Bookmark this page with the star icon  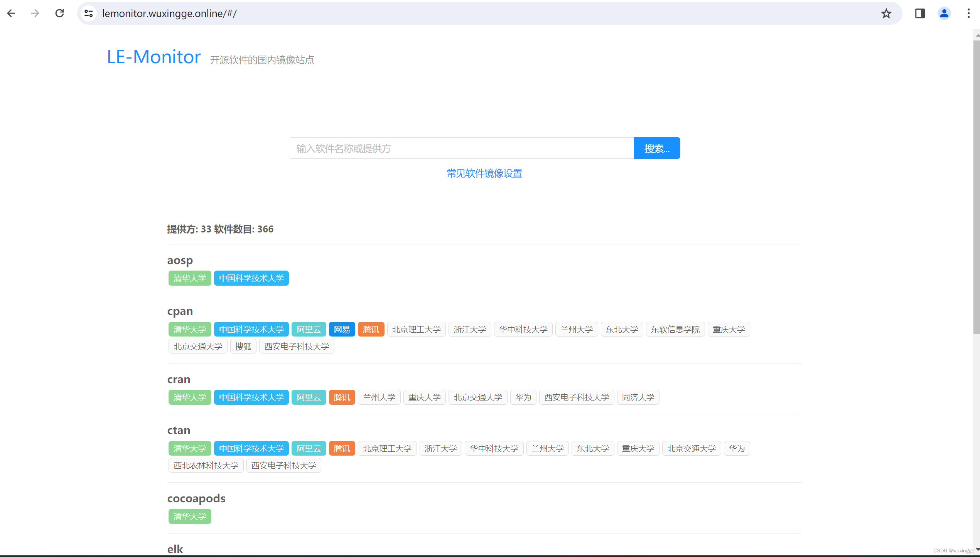pos(886,13)
